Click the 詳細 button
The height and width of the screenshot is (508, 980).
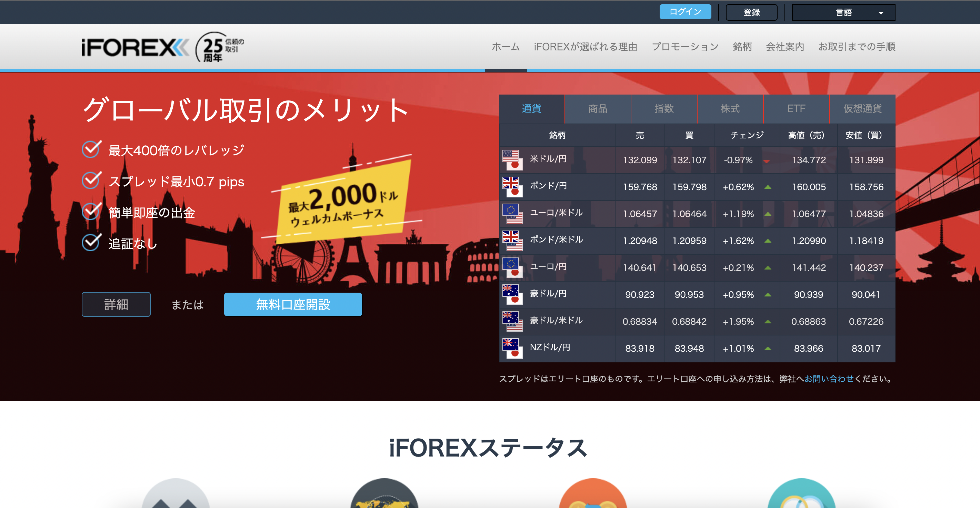116,304
